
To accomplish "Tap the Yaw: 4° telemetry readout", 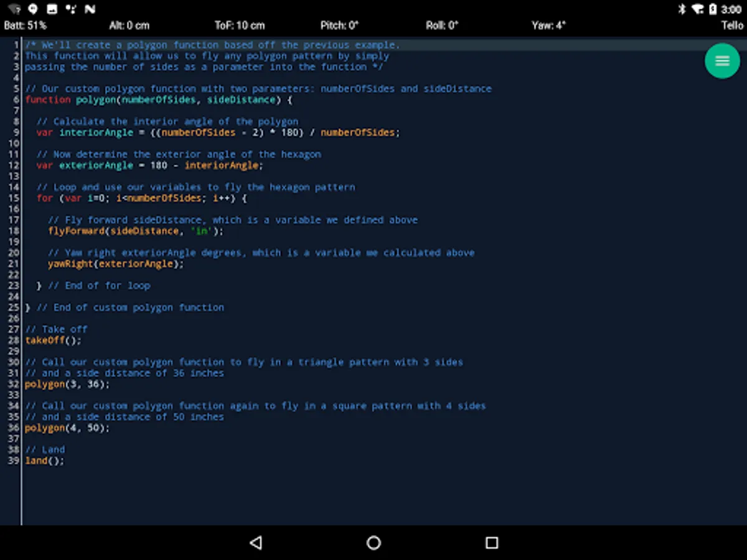I will (548, 26).
